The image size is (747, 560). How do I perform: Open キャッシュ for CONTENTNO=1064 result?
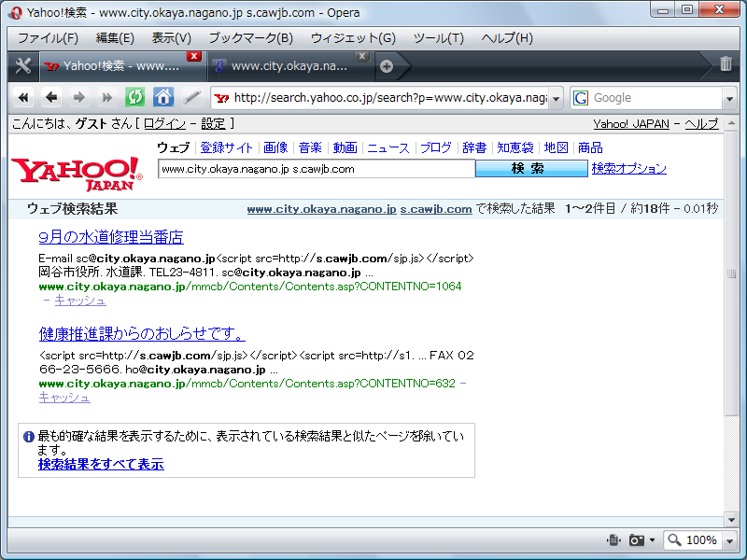(x=80, y=300)
